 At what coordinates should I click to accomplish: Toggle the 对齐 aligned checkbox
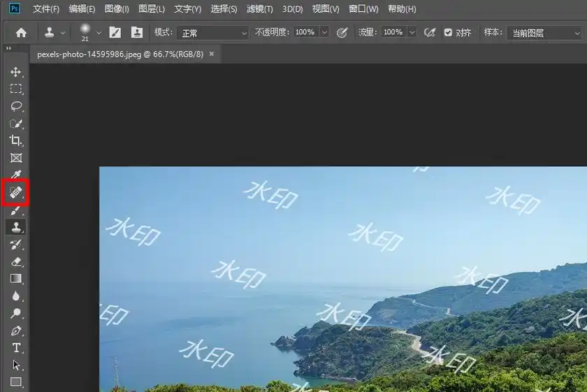click(x=448, y=33)
